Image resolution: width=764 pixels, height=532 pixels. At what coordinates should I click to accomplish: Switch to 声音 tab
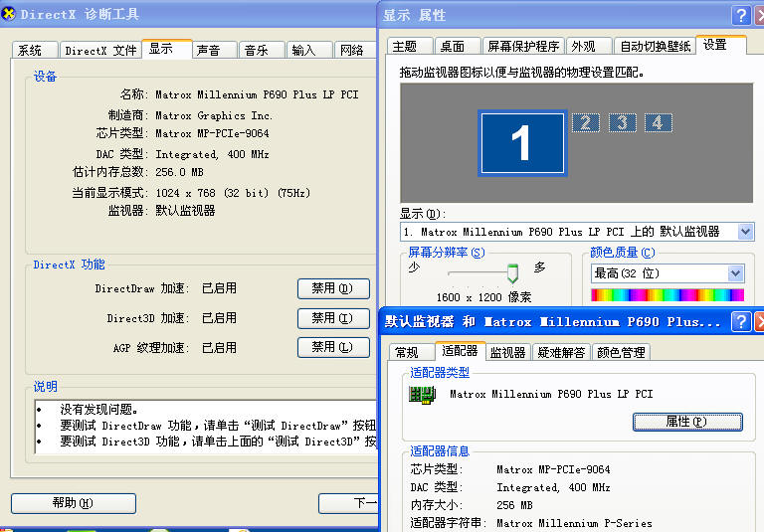[x=215, y=50]
